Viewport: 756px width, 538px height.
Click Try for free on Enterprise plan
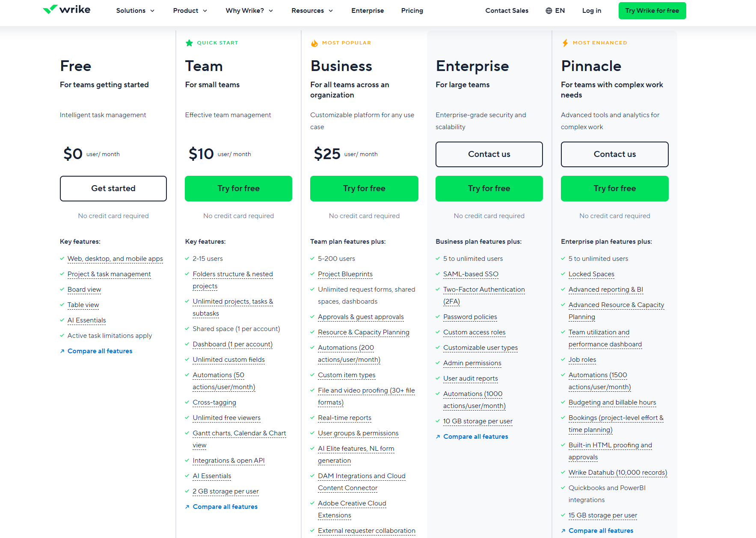tap(489, 189)
